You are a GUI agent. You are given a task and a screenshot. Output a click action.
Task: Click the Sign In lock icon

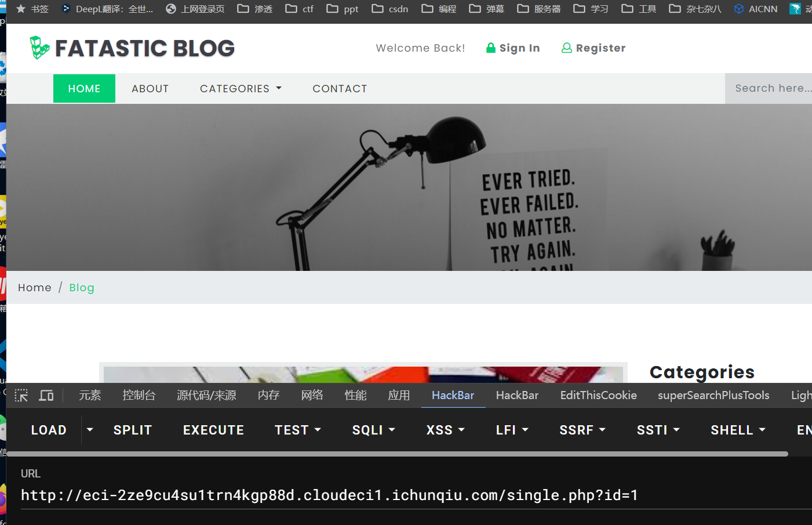[x=490, y=48]
